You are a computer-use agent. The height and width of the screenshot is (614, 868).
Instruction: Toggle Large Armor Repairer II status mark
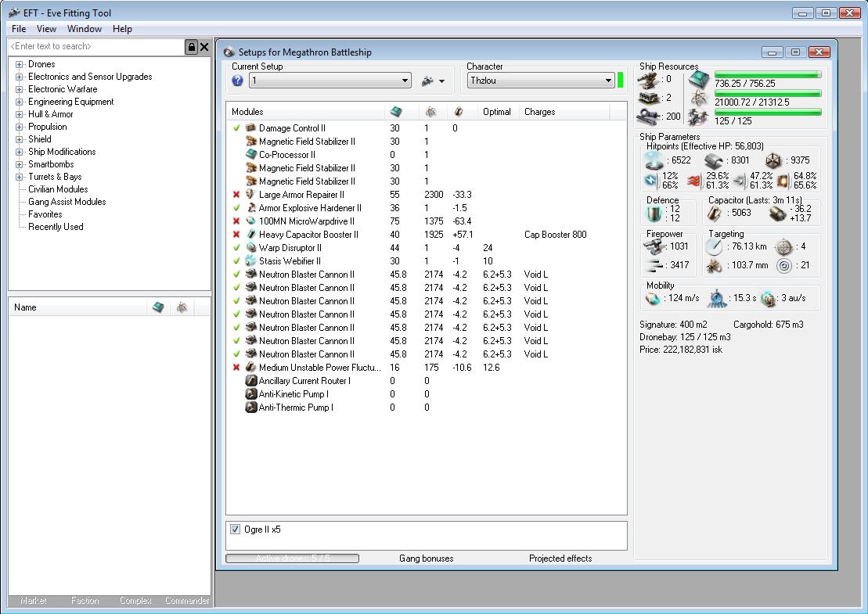236,194
